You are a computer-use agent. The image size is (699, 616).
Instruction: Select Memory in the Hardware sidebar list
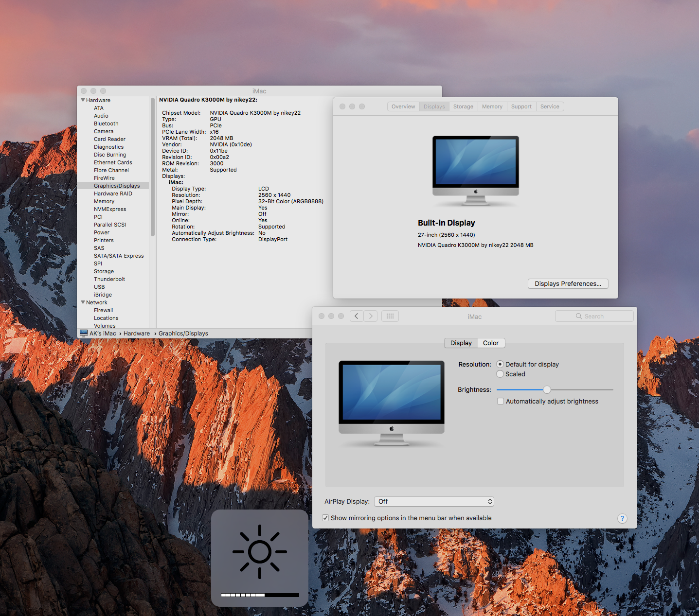(104, 201)
